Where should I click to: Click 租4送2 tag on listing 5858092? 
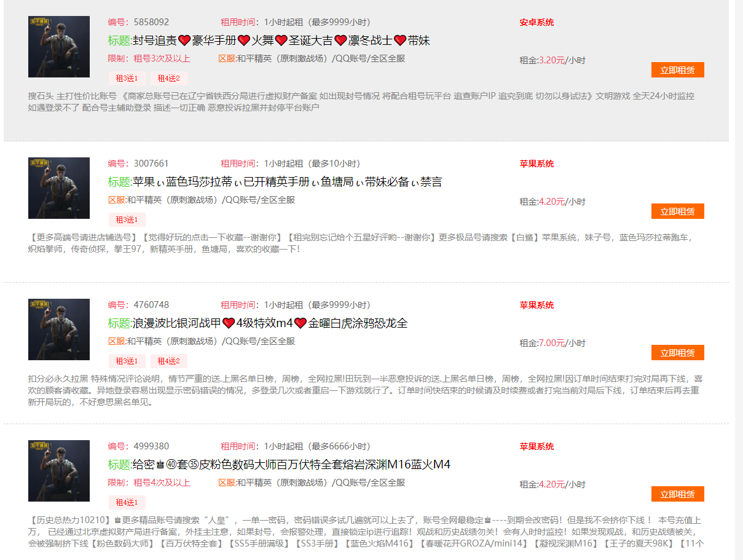coord(168,79)
